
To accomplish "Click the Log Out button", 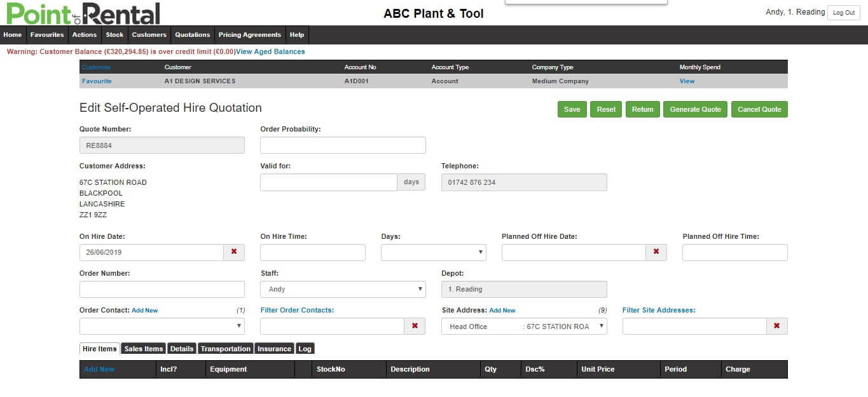I will point(844,13).
